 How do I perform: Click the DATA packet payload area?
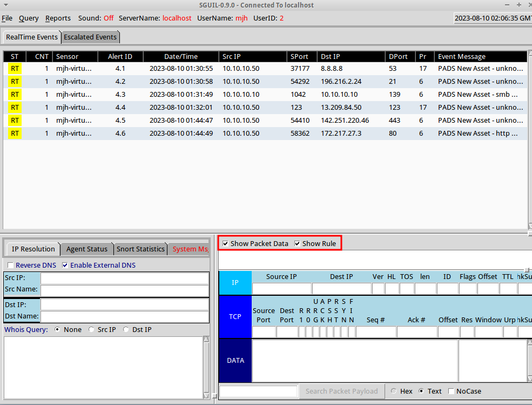click(355, 361)
